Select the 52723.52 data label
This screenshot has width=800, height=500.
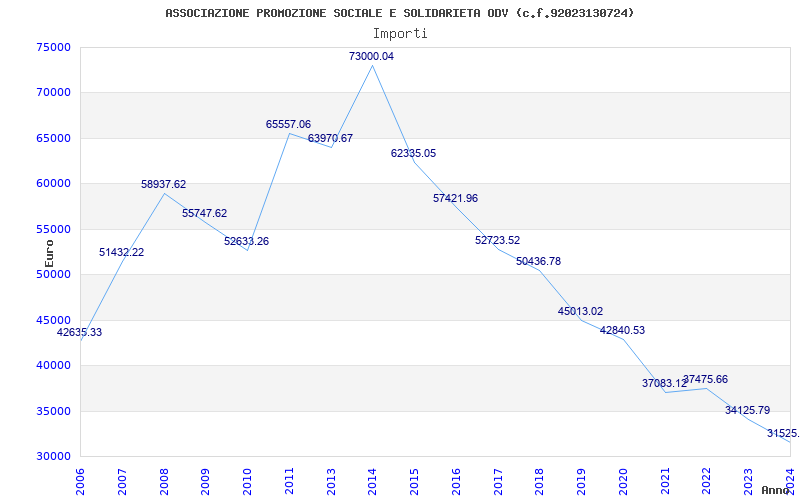coord(497,241)
